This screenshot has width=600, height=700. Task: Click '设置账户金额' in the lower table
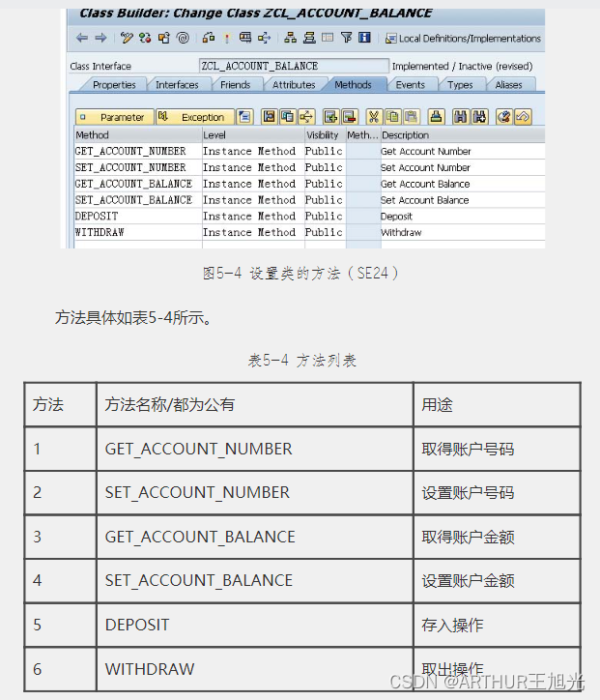click(x=468, y=581)
